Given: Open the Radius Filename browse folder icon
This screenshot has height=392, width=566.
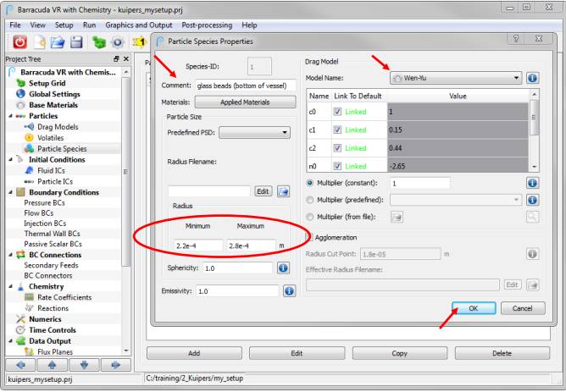Looking at the screenshot, I should (283, 191).
